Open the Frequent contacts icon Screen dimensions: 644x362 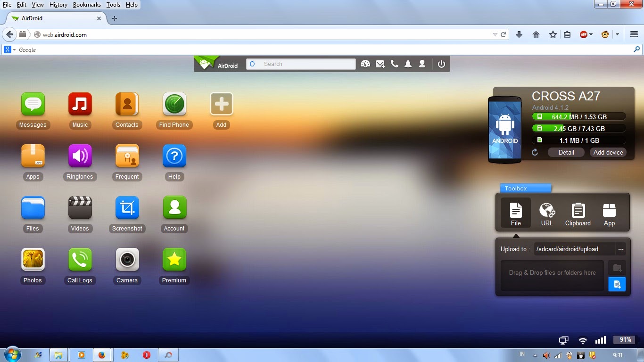pos(127,156)
